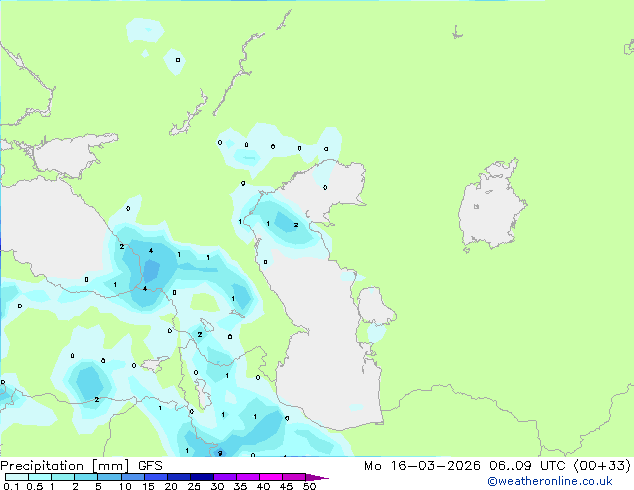Click the 45–50 mm legend color box
The image size is (634, 490).
point(294,477)
